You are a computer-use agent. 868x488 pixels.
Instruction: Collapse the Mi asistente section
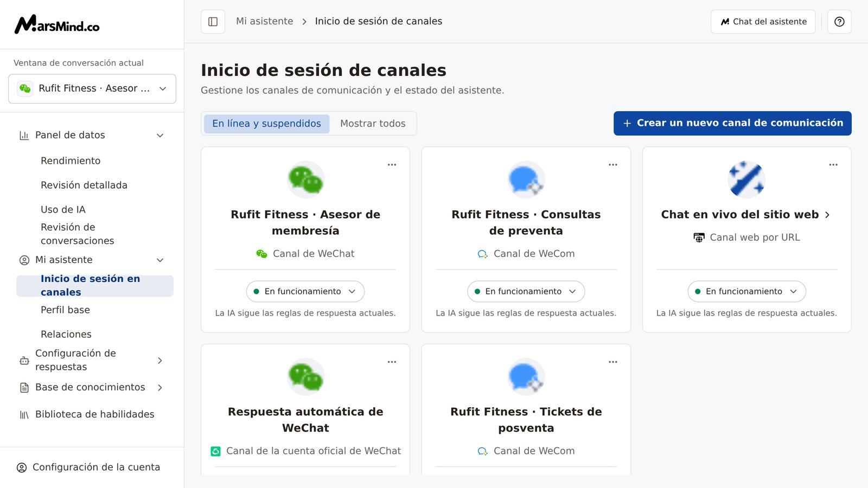click(160, 260)
